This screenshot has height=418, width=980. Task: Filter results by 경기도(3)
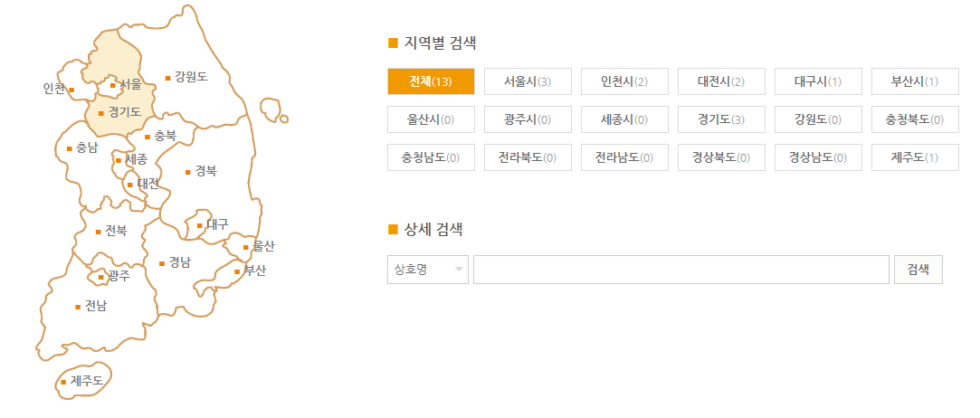coord(721,119)
